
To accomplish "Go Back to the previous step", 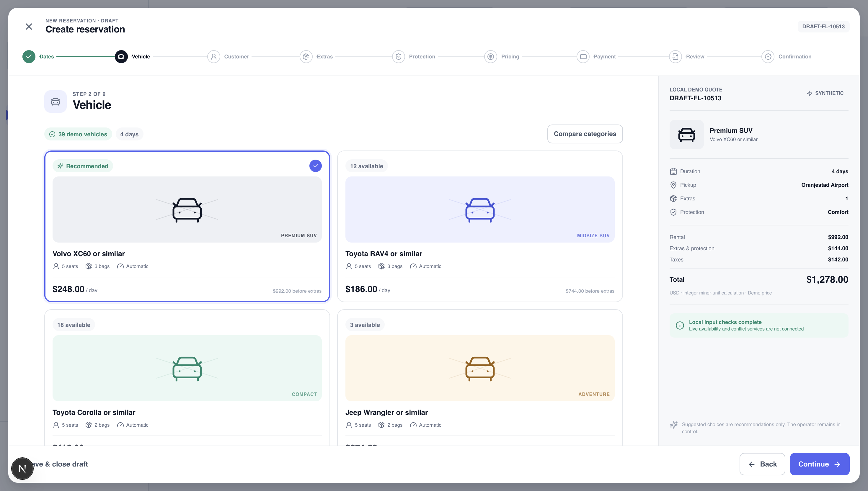I will pyautogui.click(x=762, y=464).
